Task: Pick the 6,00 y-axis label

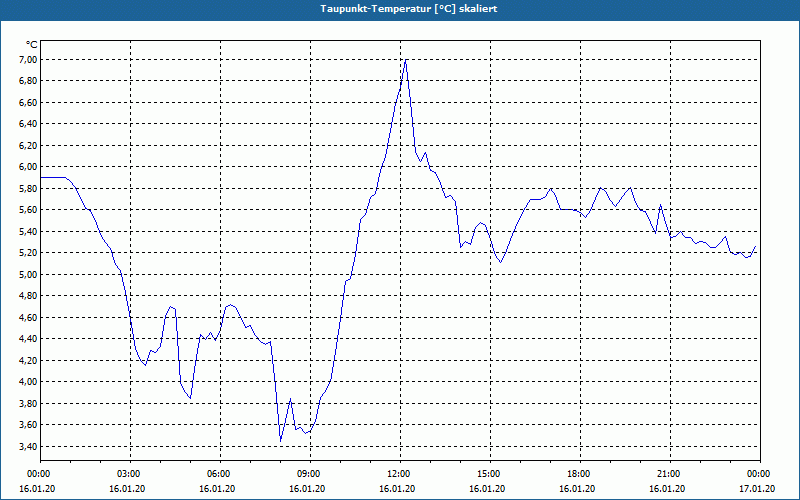Action: [x=30, y=167]
